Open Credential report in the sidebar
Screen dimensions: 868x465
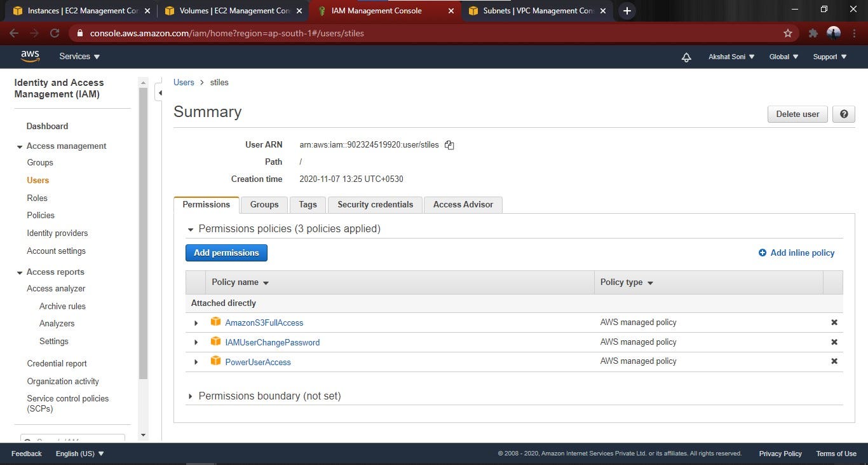point(57,364)
